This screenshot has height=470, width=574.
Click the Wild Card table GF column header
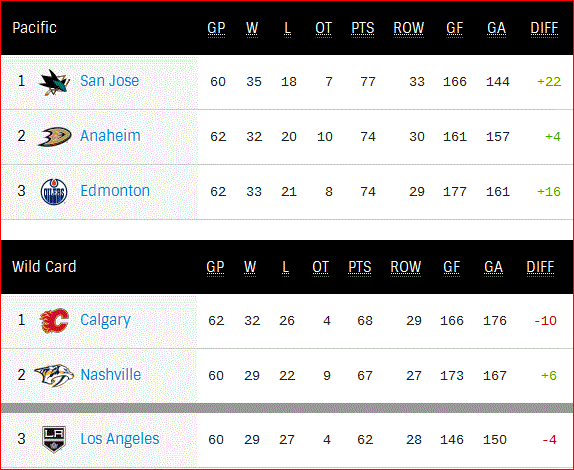point(451,267)
